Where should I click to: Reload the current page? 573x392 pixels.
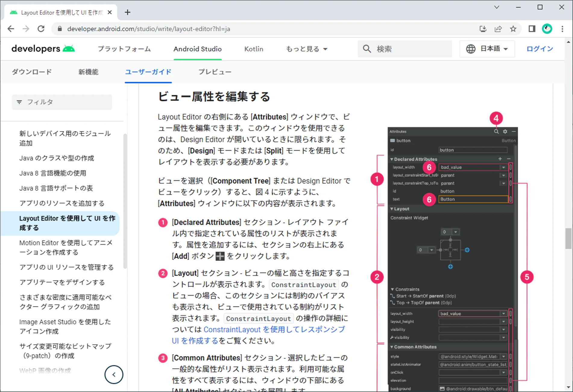coord(41,29)
